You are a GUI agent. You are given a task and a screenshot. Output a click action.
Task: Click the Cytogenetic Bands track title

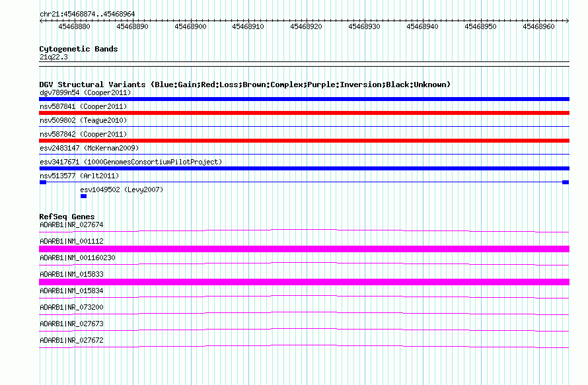79,49
